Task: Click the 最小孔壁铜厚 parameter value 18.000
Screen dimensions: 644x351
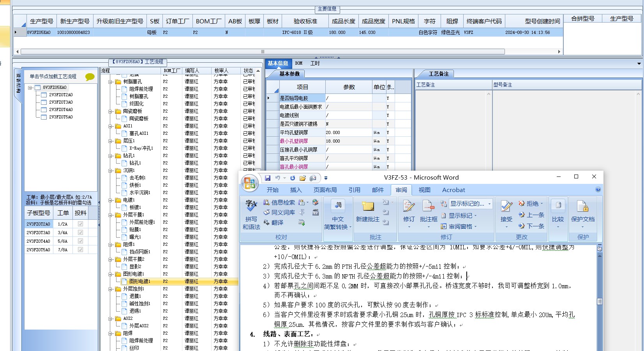Action: 349,141
